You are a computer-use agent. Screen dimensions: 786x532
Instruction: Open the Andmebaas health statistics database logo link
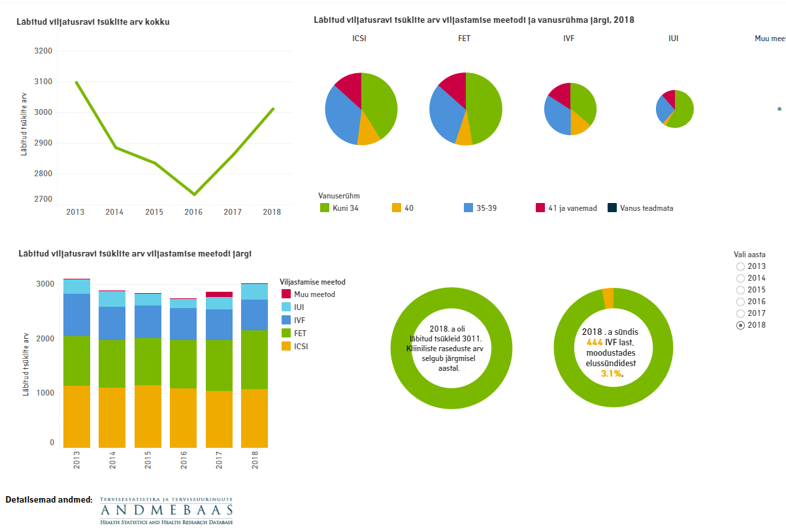click(x=166, y=510)
